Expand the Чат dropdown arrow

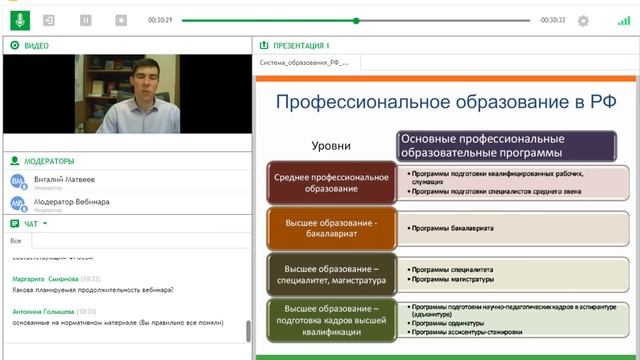(x=45, y=224)
